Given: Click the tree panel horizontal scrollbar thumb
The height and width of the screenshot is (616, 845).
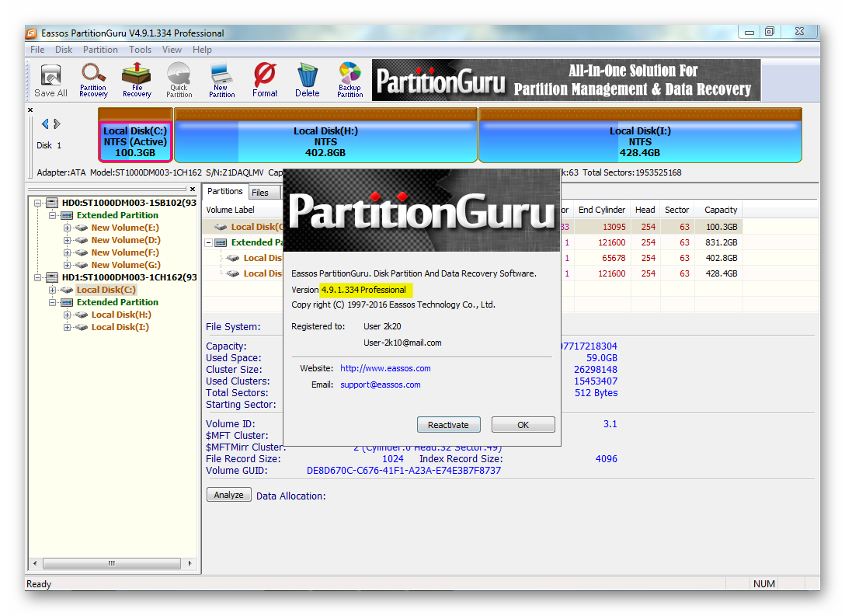Looking at the screenshot, I should (112, 564).
